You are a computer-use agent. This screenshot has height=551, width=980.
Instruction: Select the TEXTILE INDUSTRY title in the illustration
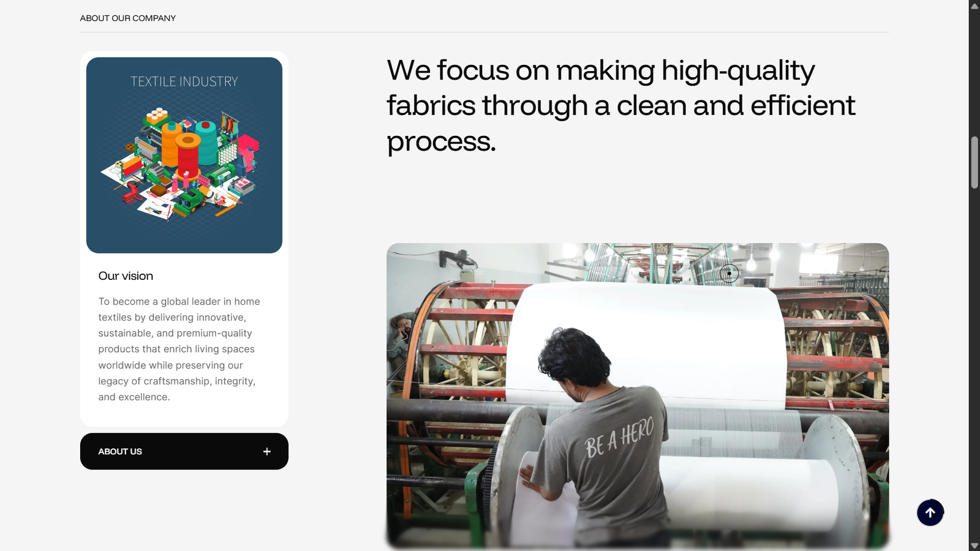(184, 81)
